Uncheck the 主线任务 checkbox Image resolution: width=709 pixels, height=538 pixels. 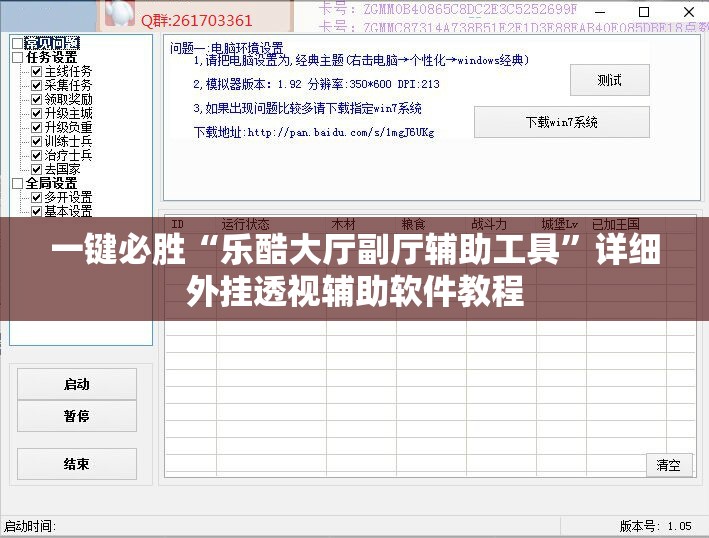pos(37,71)
